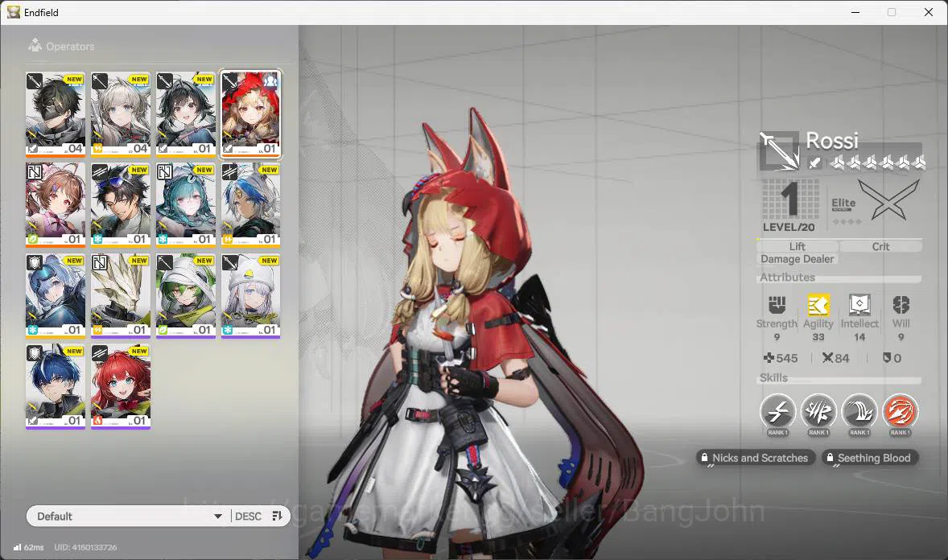
Task: Click the six-star rarity row
Action: (877, 162)
